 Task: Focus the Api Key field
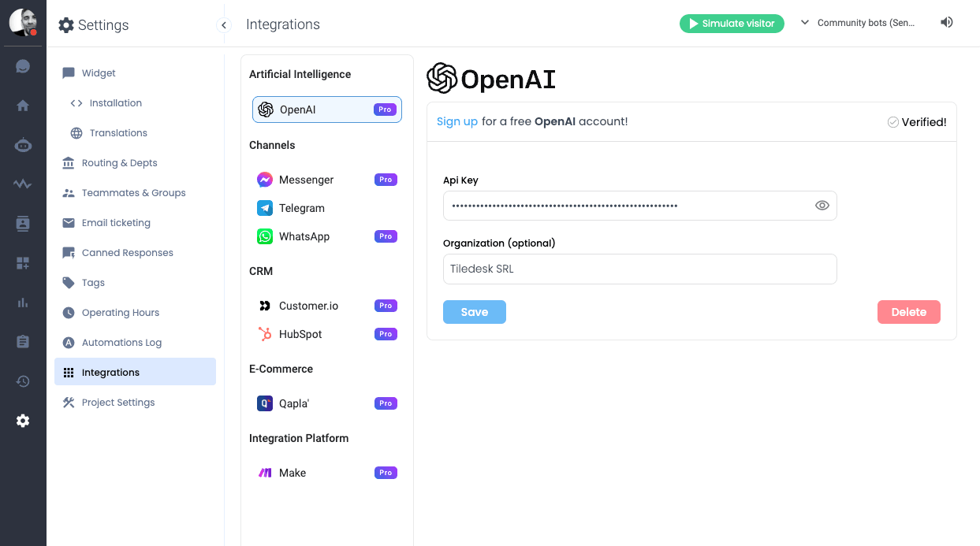[639, 206]
